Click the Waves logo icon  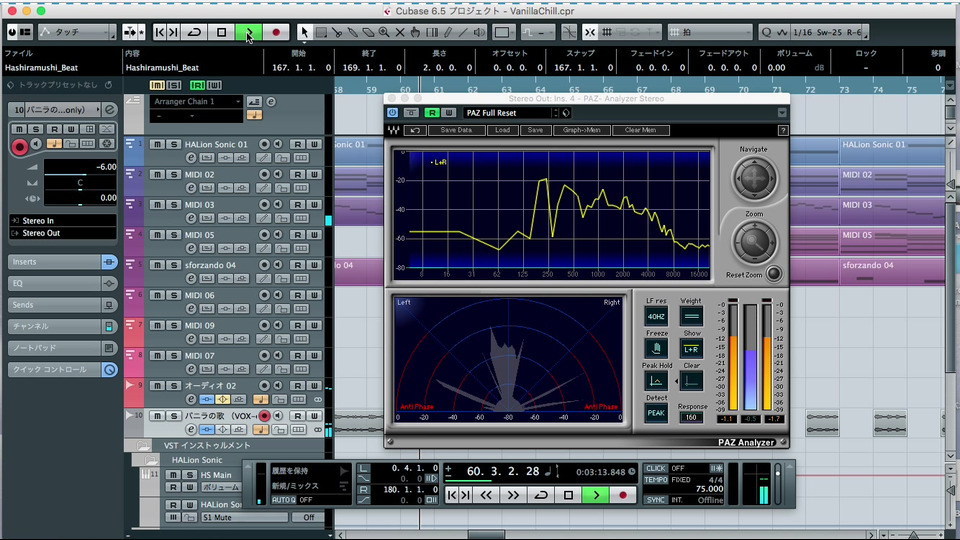click(394, 130)
